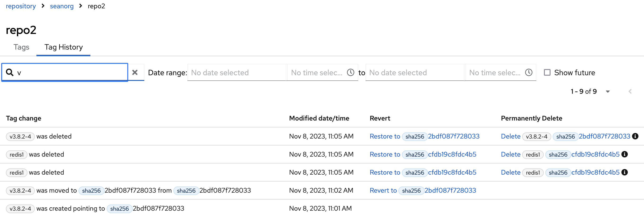
Task: Restore v3.8.2-4 to sha256 2bdf087f728033
Action: (x=385, y=136)
